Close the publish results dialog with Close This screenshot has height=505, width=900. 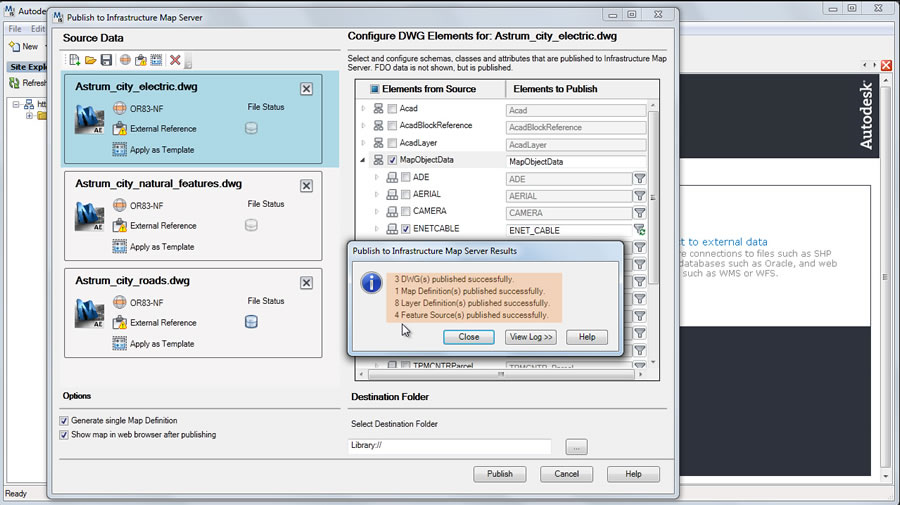(x=468, y=337)
